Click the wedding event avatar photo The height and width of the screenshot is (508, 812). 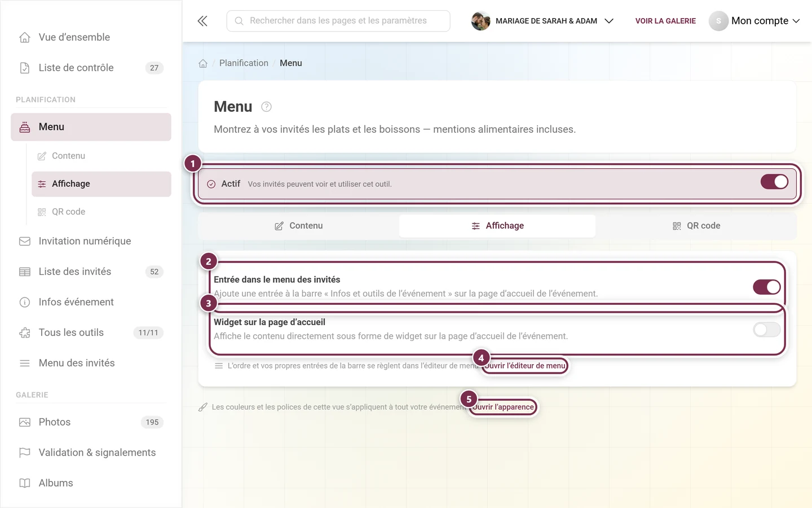480,21
